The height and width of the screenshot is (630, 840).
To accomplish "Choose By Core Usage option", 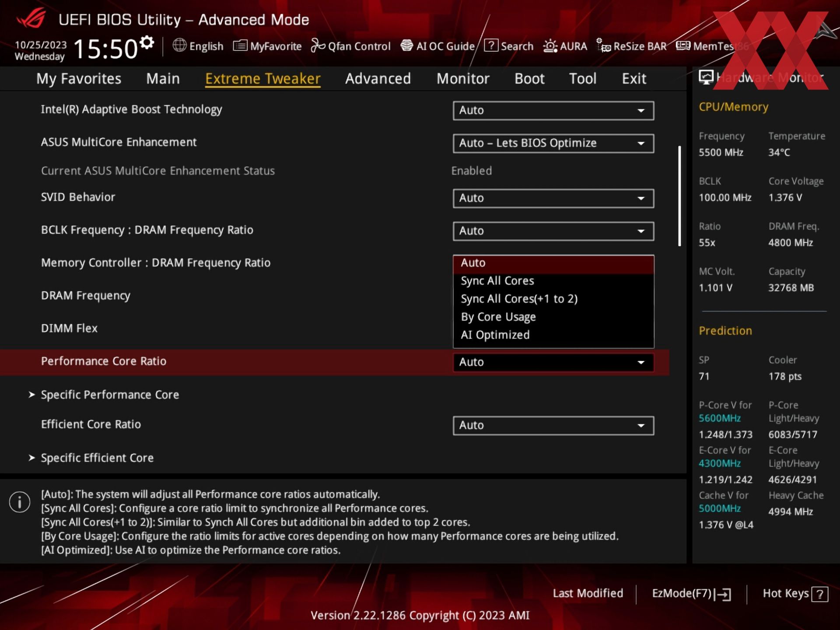I will pyautogui.click(x=553, y=317).
